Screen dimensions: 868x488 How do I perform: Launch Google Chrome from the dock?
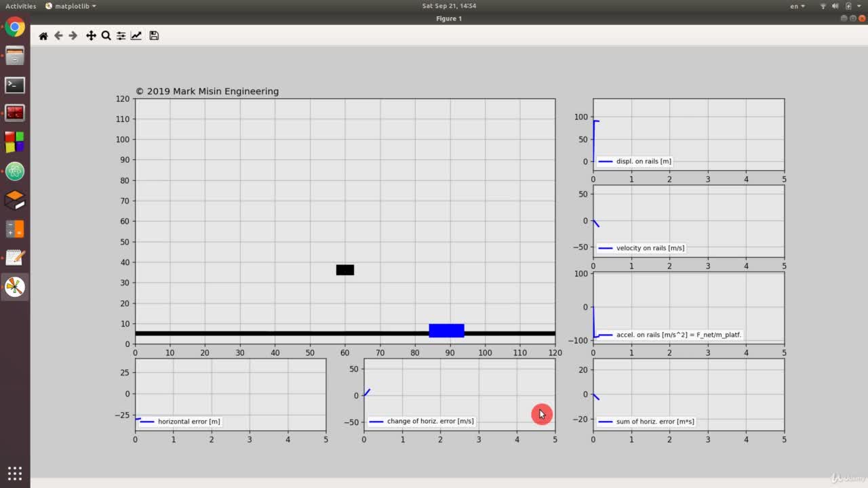[x=15, y=28]
